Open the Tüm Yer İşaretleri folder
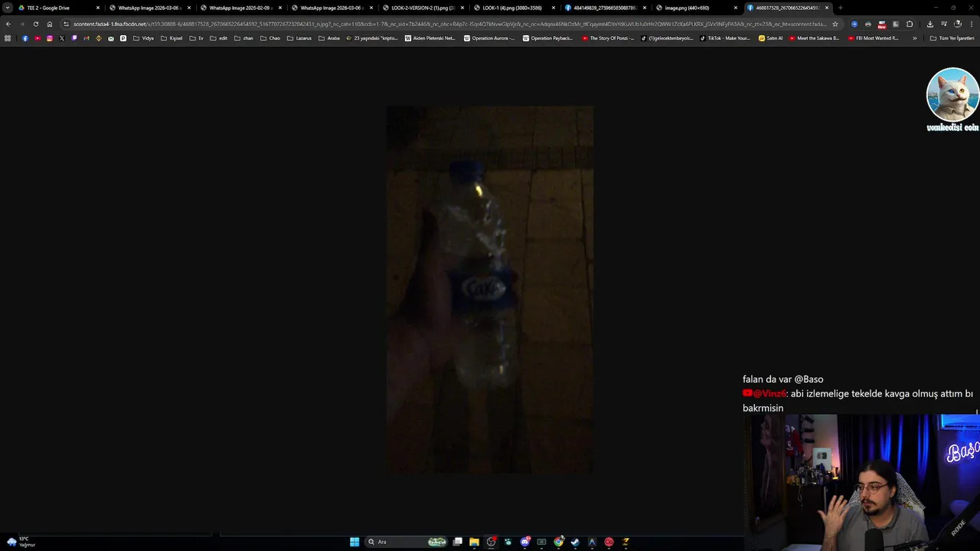 (952, 38)
